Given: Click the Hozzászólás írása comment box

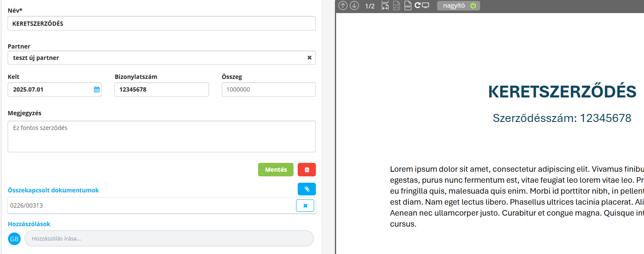Looking at the screenshot, I should pos(169,238).
